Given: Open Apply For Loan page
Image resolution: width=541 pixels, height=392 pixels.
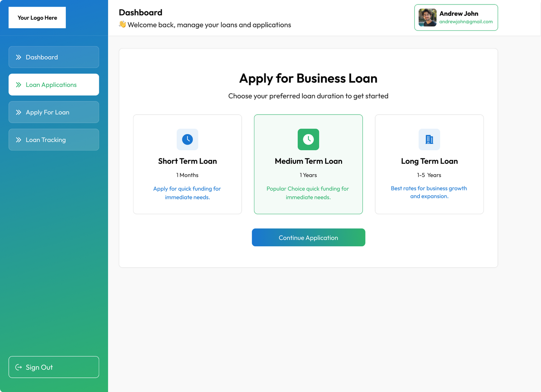Looking at the screenshot, I should click(54, 112).
